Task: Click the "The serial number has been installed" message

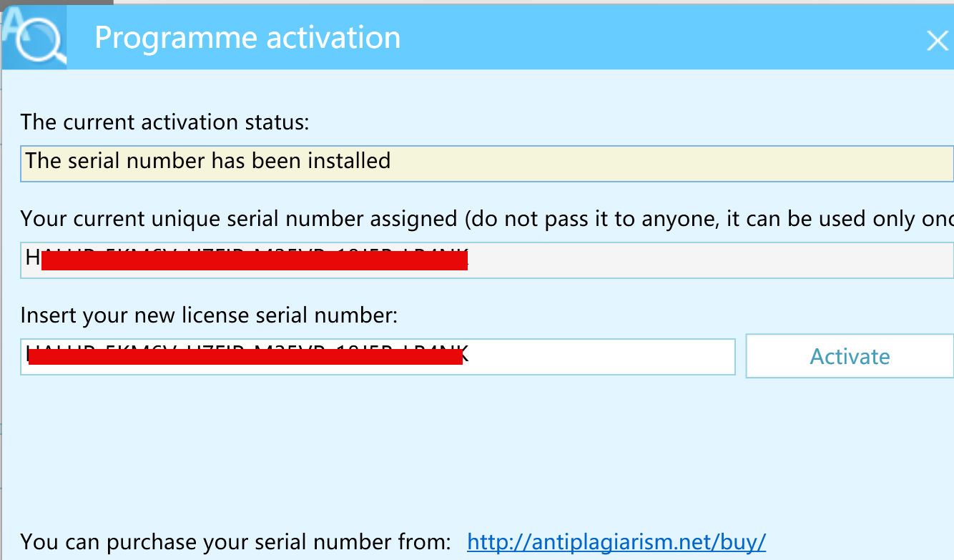Action: pos(208,161)
